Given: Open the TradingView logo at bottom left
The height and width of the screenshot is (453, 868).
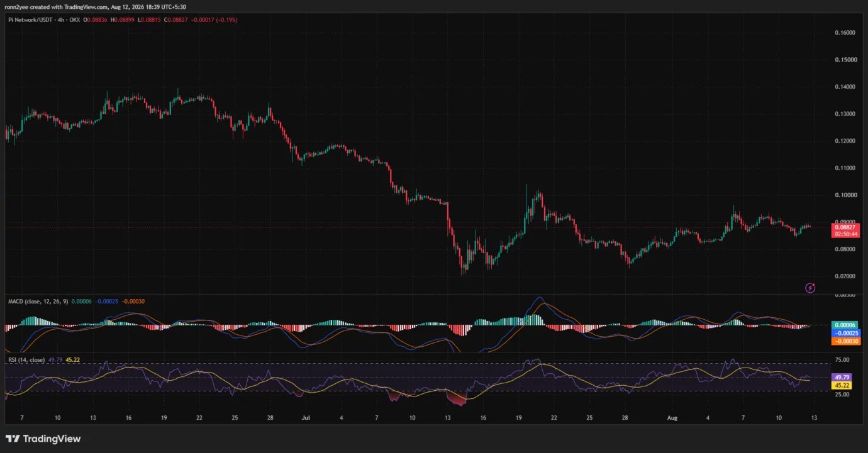Looking at the screenshot, I should click(x=43, y=439).
